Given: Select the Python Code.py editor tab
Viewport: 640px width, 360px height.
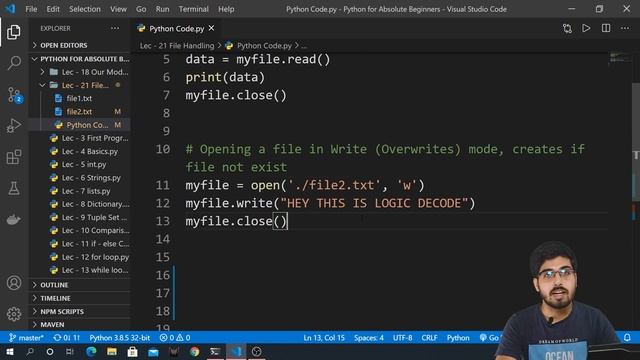Looking at the screenshot, I should click(176, 28).
